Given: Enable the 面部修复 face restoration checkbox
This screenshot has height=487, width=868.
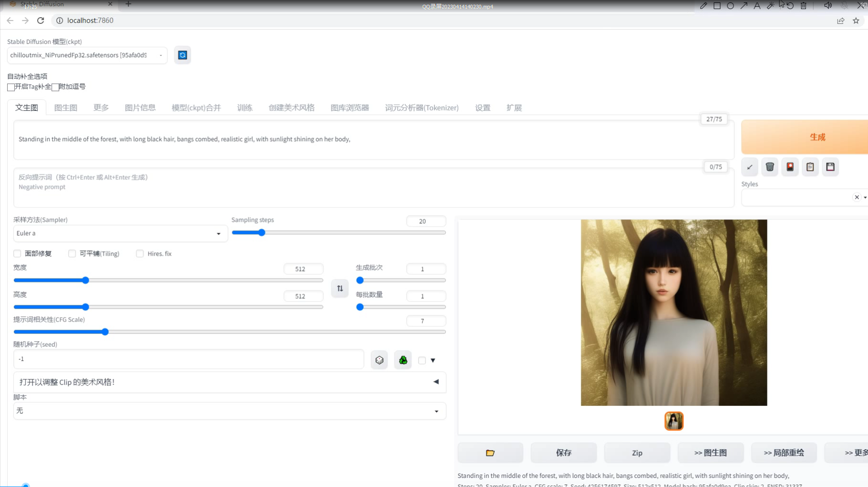Looking at the screenshot, I should point(17,253).
